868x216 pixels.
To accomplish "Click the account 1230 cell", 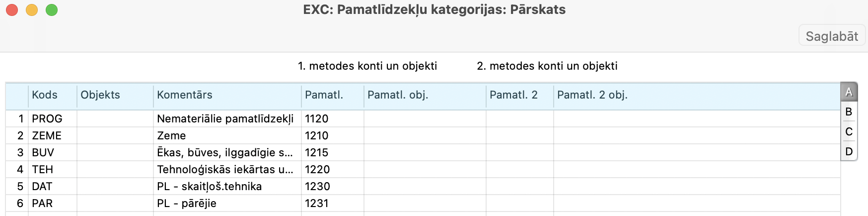I will 332,187.
